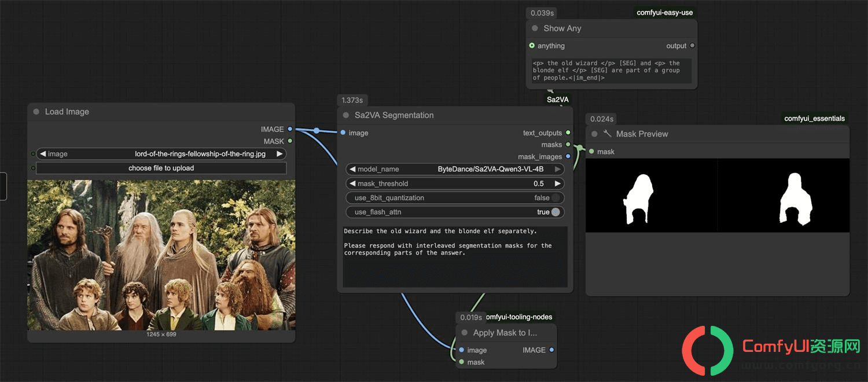
Task: Increase mask_threshold with the right arrow
Action: pos(558,183)
